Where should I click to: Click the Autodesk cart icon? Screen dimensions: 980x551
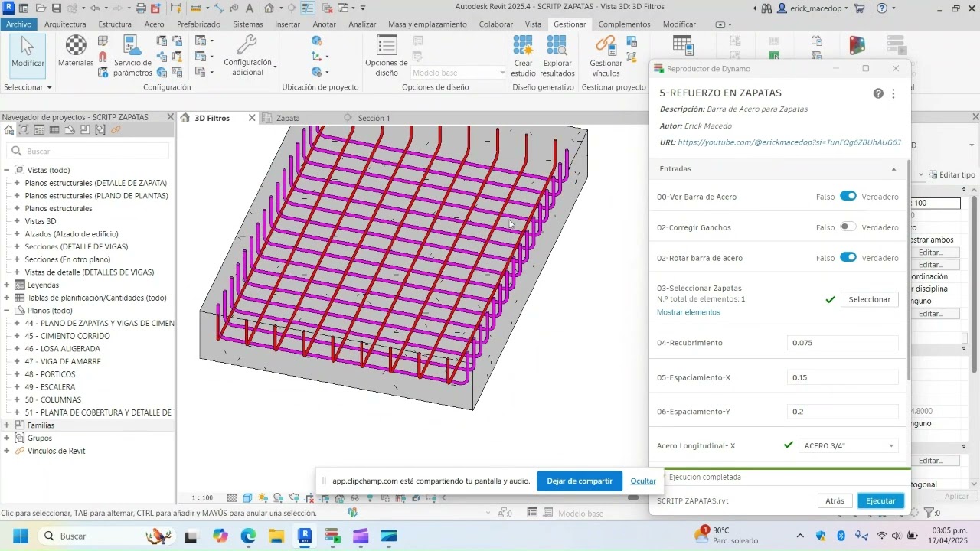click(x=859, y=8)
